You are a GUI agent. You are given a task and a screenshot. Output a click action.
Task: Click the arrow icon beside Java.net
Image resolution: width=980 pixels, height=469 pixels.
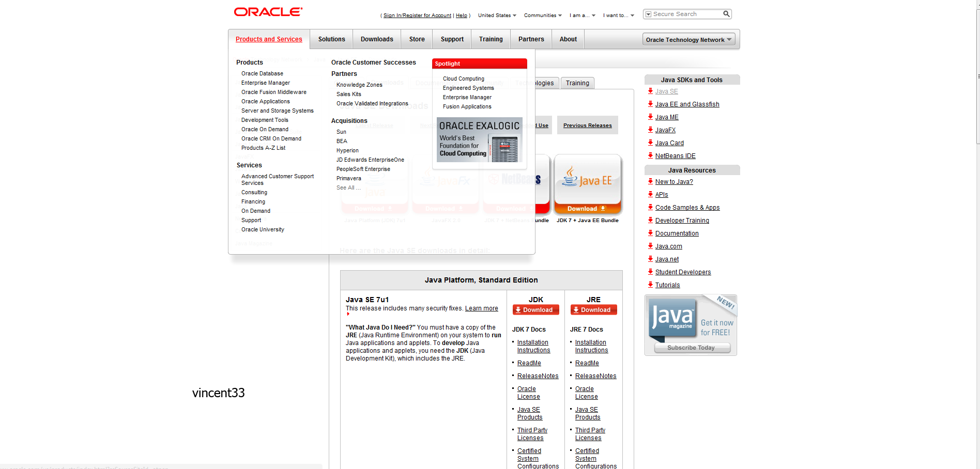[650, 259]
